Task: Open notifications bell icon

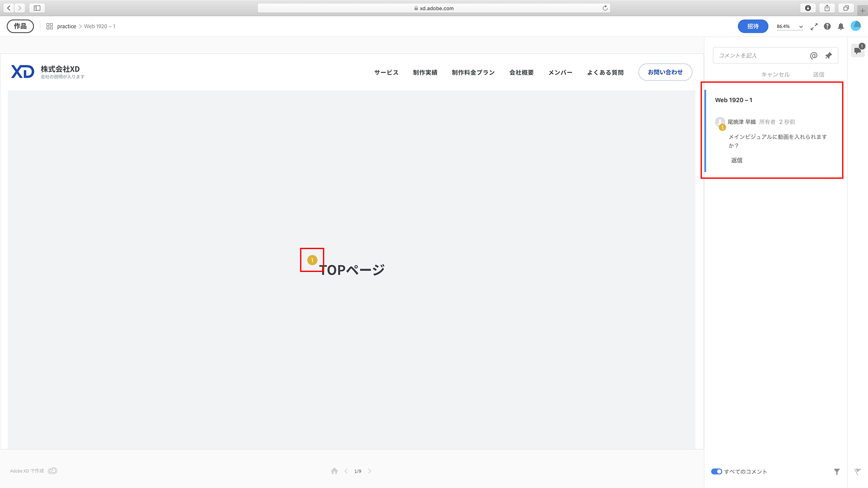Action: click(841, 26)
